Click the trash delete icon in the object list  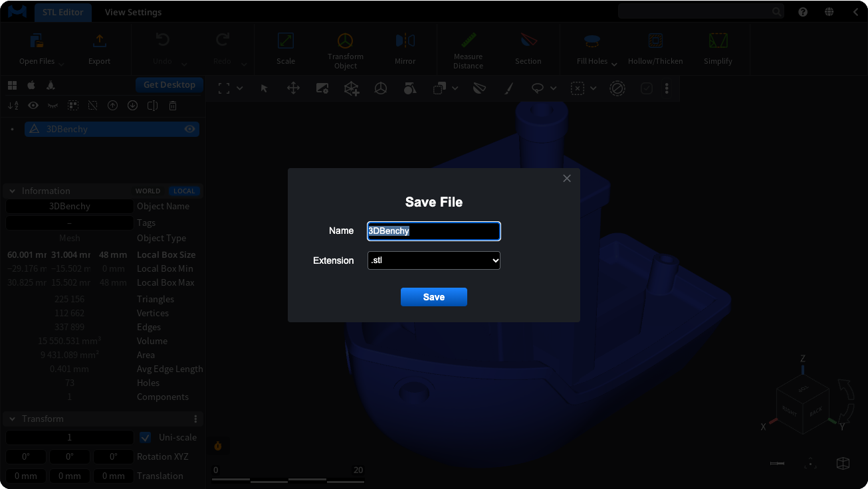coord(173,106)
